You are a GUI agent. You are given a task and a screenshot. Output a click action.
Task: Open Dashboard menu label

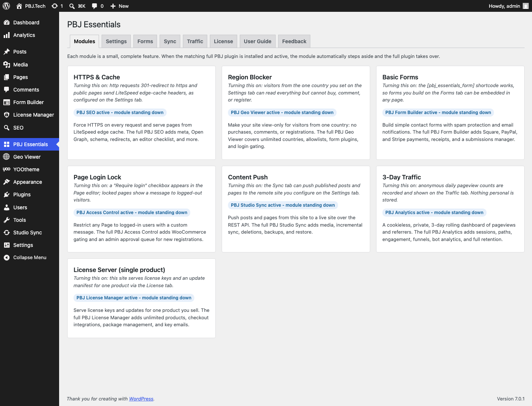point(26,23)
